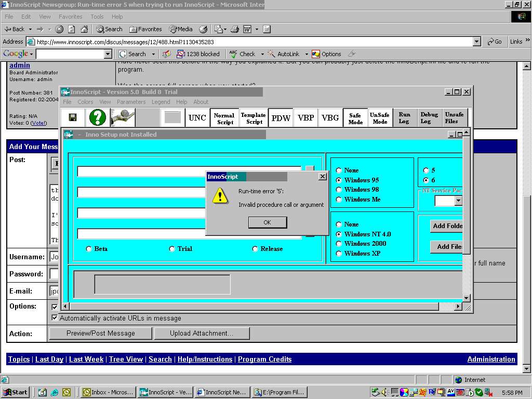Click the Print icon in IE toolbar

tap(235, 29)
